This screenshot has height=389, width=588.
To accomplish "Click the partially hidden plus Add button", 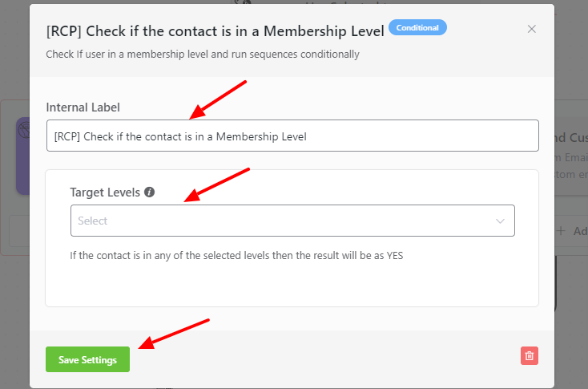I will click(x=571, y=231).
